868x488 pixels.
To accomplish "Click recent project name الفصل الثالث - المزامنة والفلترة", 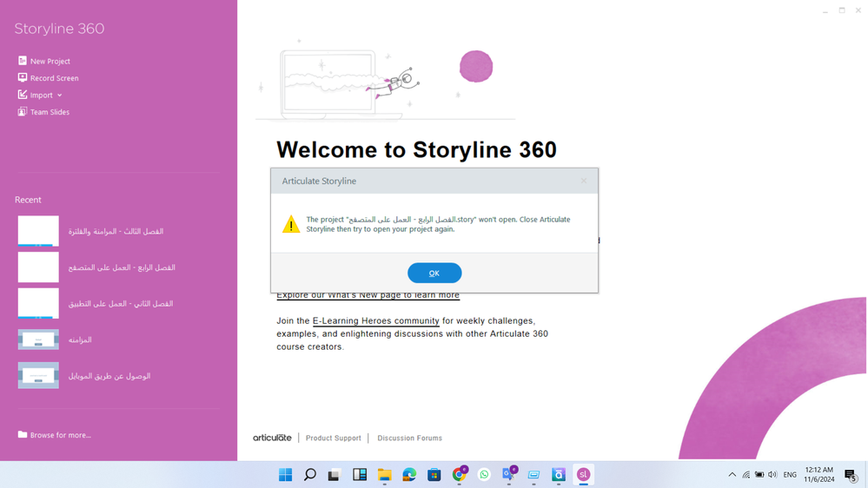I will point(116,231).
